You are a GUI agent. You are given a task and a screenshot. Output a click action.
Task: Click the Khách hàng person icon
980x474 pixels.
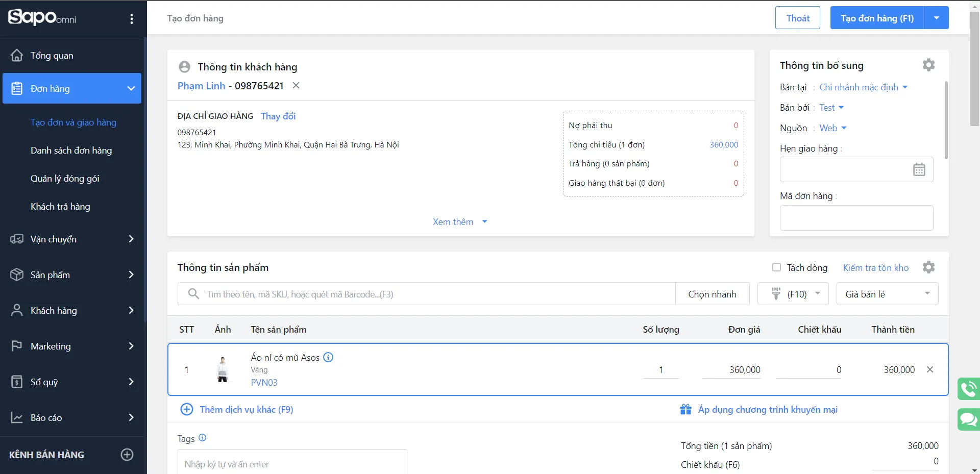point(17,310)
